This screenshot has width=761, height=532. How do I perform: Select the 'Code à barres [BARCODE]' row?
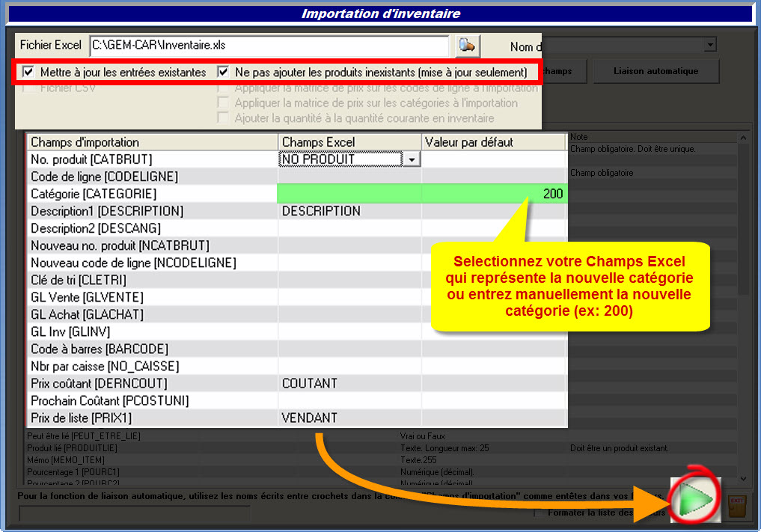click(152, 349)
